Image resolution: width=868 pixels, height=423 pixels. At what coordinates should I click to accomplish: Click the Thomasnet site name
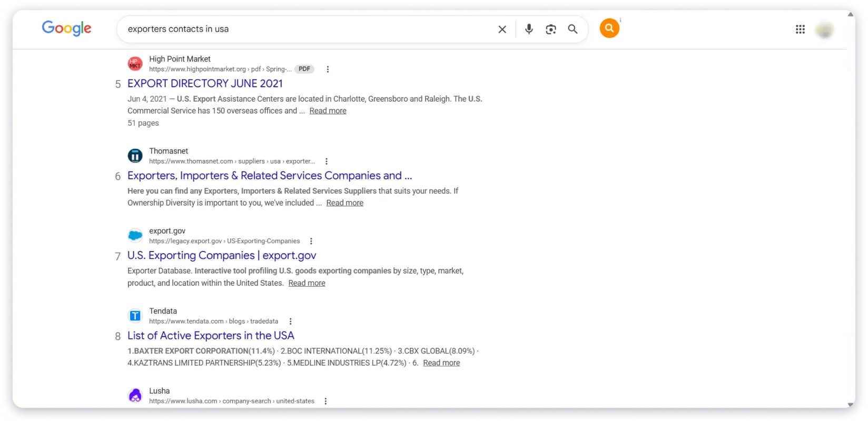(x=169, y=151)
